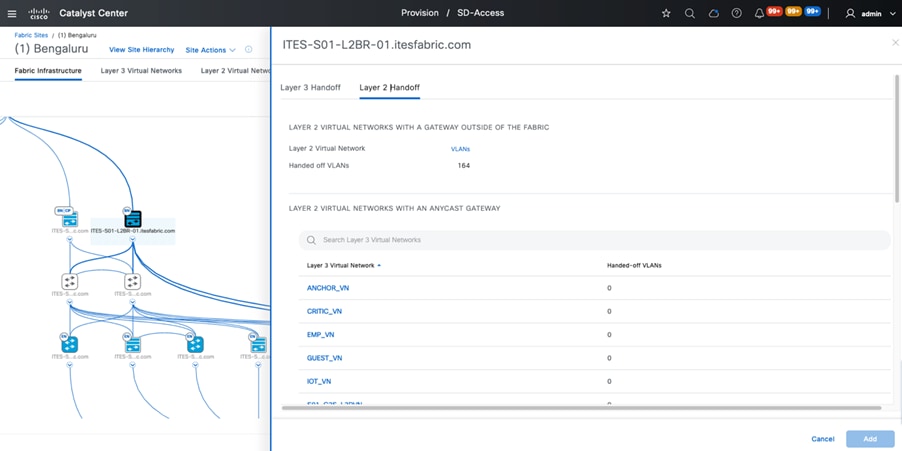Focus Search Layer 3 Virtual Networks field
The height and width of the screenshot is (451, 902).
pyautogui.click(x=594, y=240)
